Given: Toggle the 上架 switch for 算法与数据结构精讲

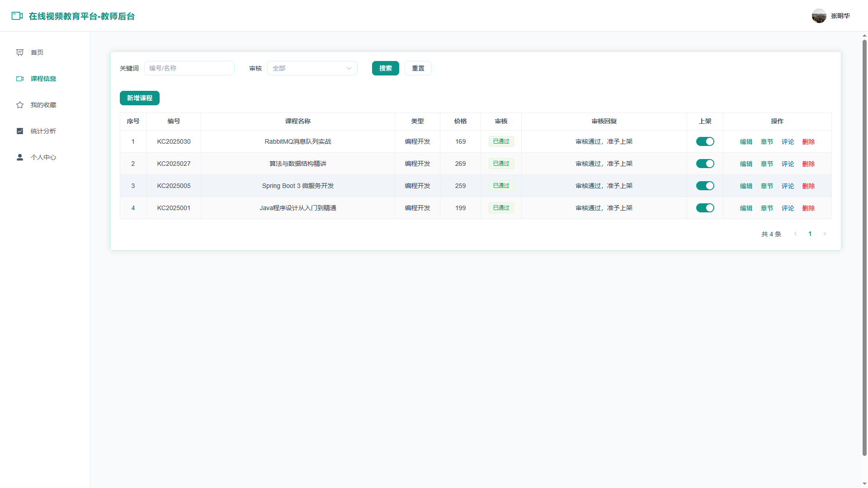Looking at the screenshot, I should (x=705, y=164).
